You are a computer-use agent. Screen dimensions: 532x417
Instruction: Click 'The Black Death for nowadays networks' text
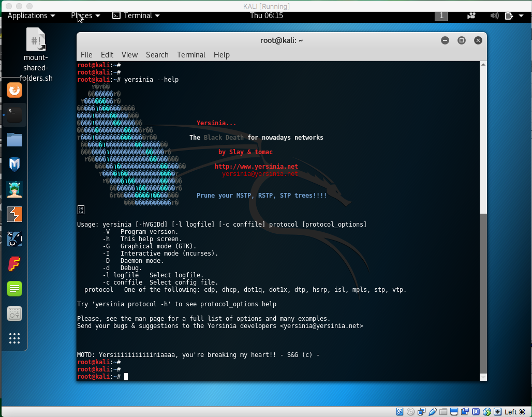(x=256, y=138)
